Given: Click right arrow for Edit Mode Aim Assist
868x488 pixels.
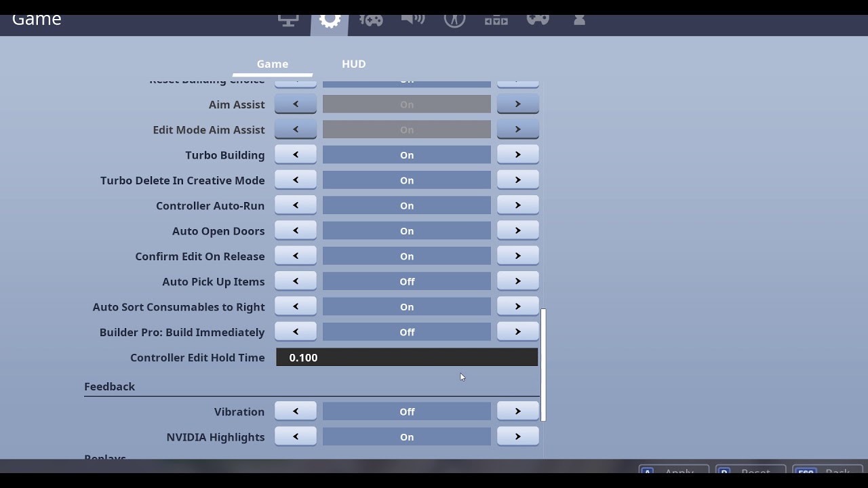Looking at the screenshot, I should [x=518, y=129].
